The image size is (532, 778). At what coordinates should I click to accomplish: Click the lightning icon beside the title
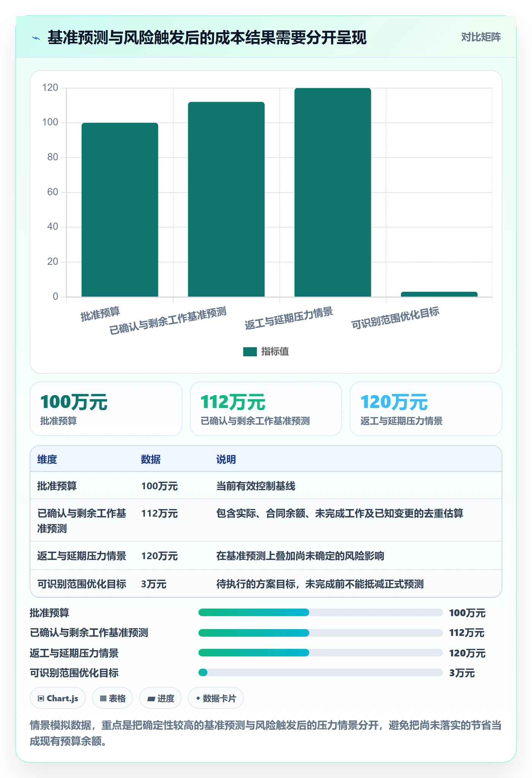click(x=36, y=38)
